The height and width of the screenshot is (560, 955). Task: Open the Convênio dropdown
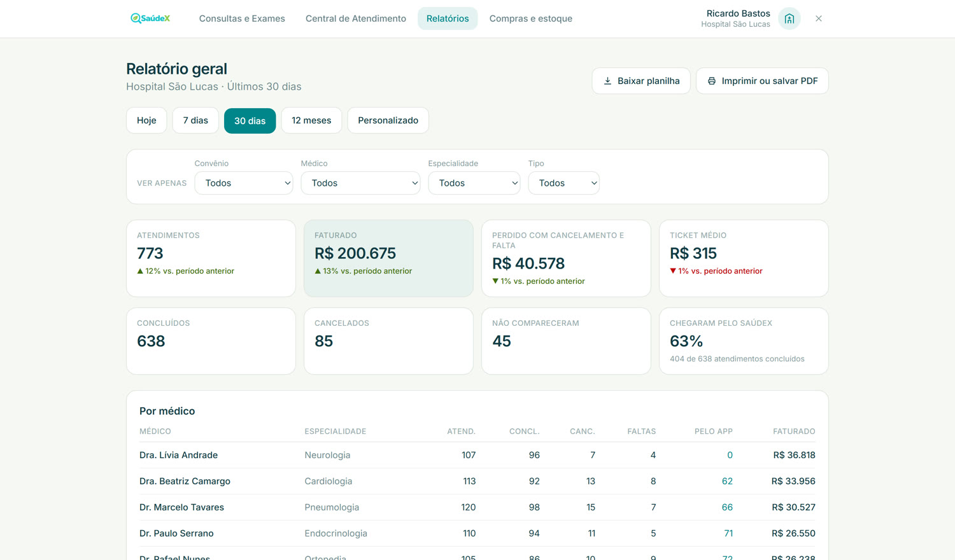tap(244, 183)
